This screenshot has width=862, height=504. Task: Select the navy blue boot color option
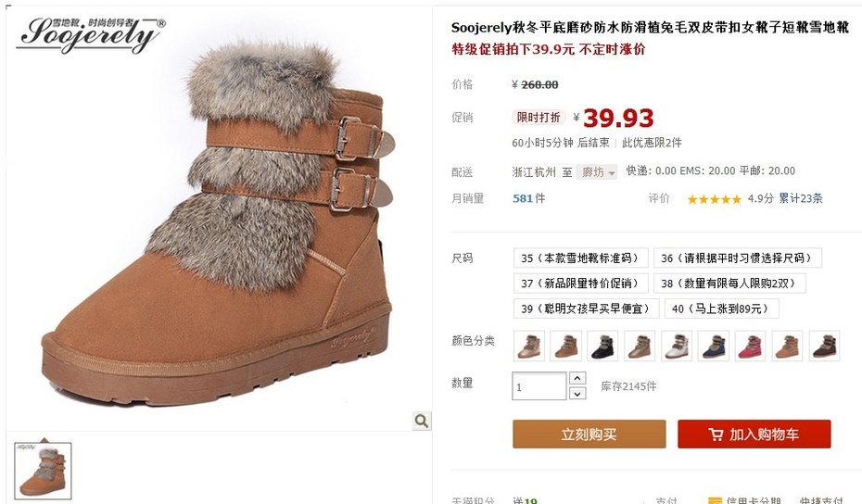713,346
